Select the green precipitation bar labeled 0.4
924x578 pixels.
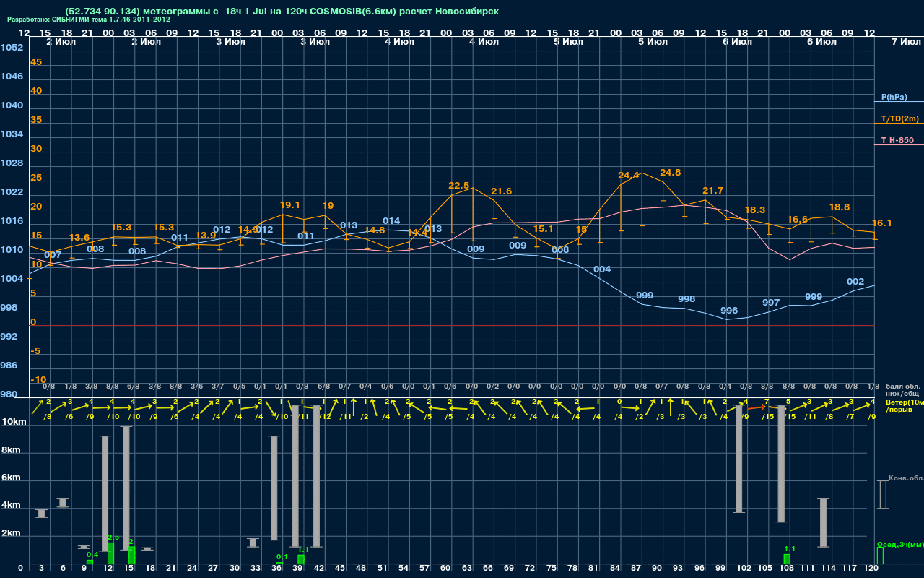pos(90,562)
